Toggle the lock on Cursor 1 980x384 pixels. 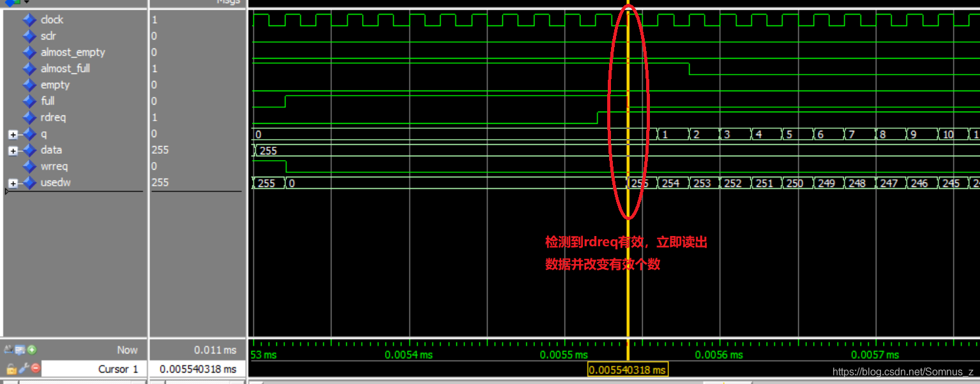11,369
